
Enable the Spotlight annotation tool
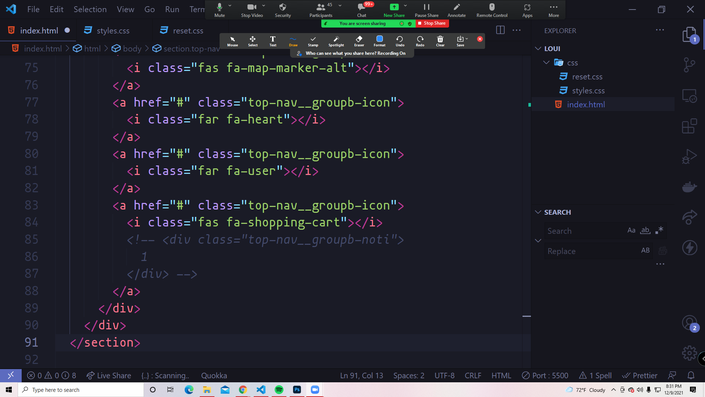(x=336, y=41)
